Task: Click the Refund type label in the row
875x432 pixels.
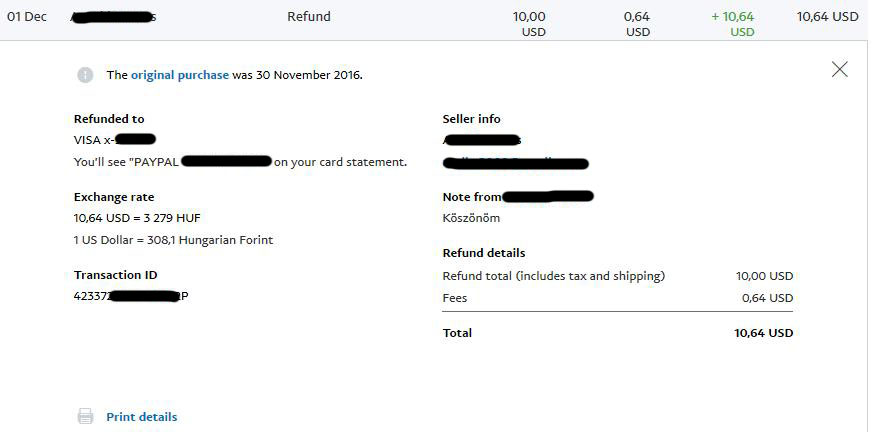Action: 309,16
